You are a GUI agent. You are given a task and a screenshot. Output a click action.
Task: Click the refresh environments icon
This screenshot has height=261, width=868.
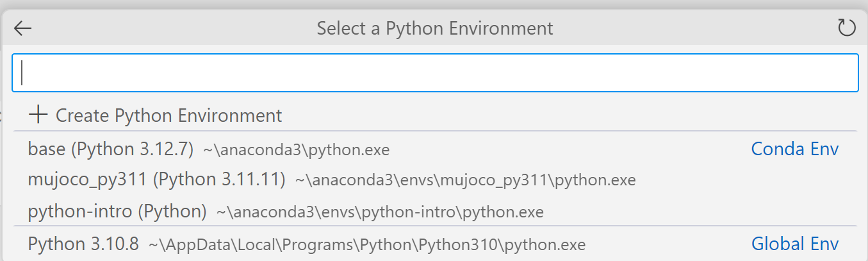[846, 28]
